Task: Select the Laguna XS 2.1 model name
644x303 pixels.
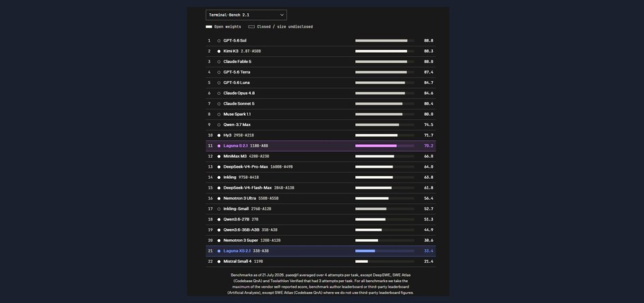Action: (237, 251)
